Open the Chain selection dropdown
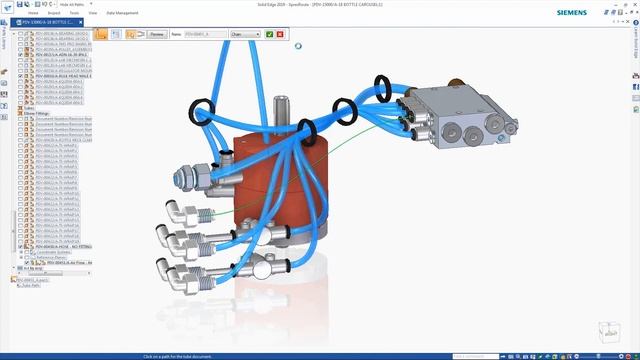 245,34
